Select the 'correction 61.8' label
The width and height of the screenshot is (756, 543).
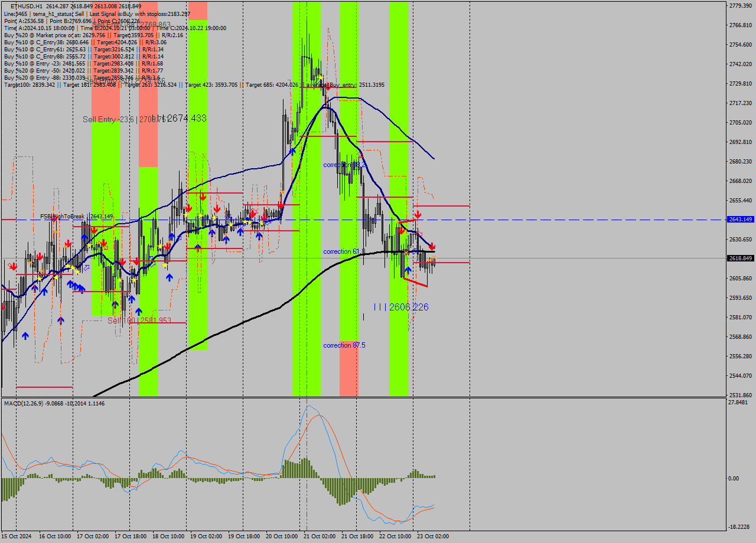pyautogui.click(x=344, y=251)
